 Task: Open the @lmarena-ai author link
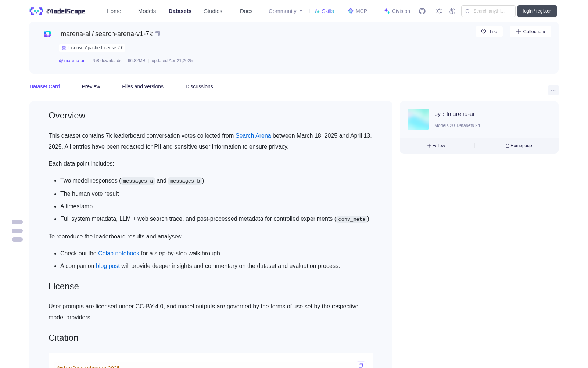(x=71, y=61)
